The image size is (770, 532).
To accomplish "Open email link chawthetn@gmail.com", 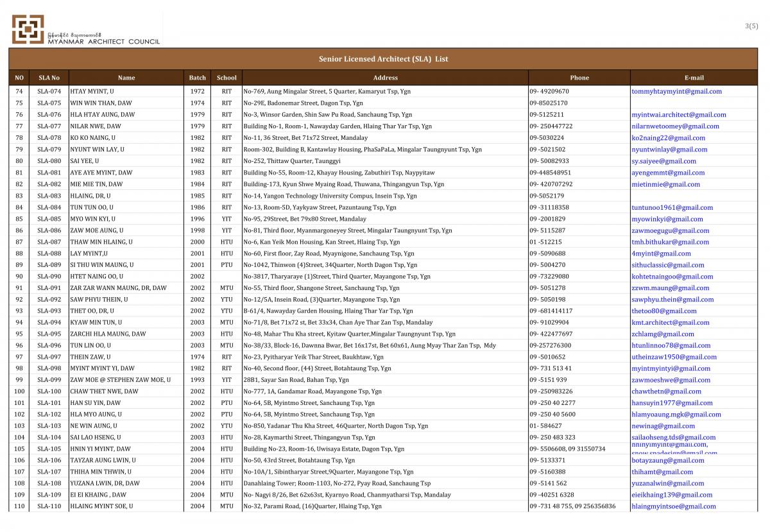I will [x=666, y=391].
